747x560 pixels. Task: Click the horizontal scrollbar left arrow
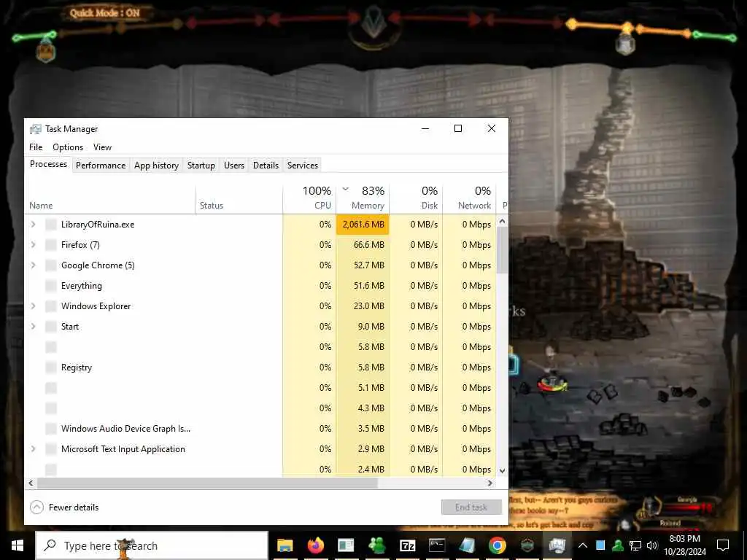pyautogui.click(x=31, y=483)
